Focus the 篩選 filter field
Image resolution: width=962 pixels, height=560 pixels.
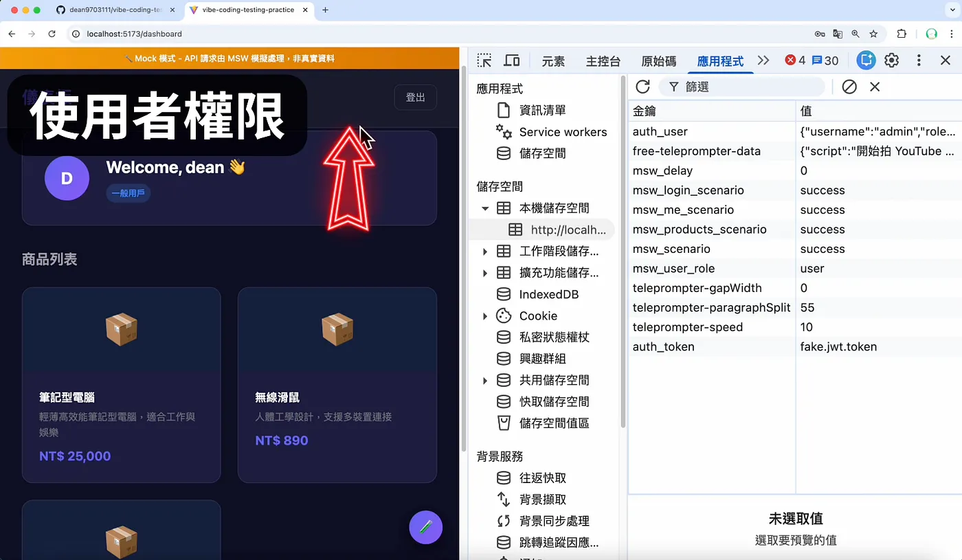742,87
